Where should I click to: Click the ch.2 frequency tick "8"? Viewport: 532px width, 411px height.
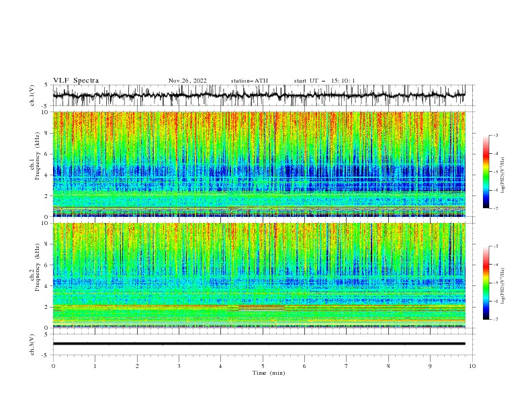pos(48,244)
